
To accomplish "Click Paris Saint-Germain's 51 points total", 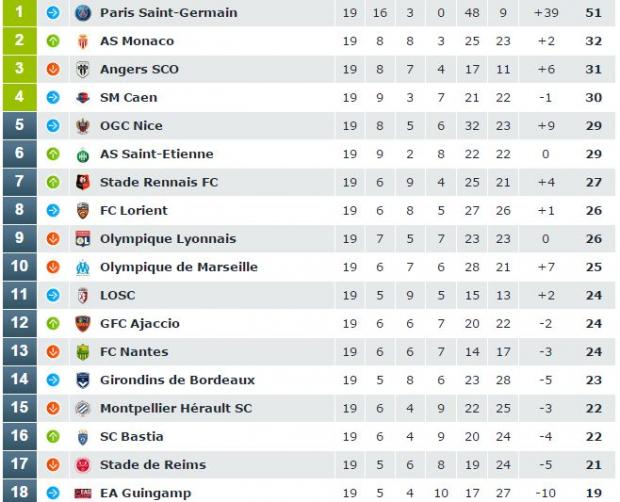I will (593, 13).
